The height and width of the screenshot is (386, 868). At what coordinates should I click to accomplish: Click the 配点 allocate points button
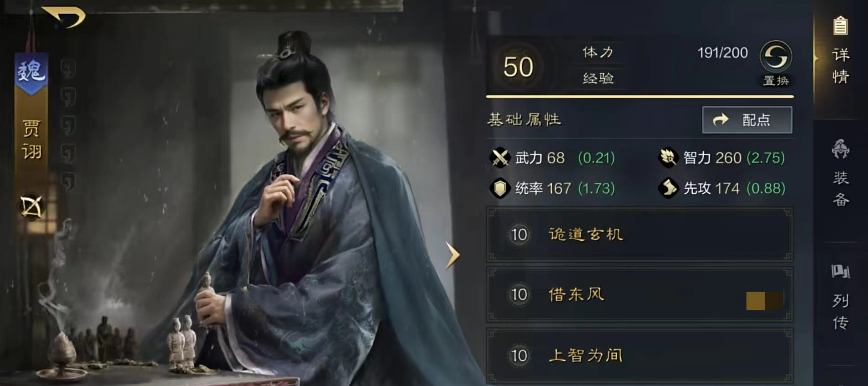tap(747, 120)
